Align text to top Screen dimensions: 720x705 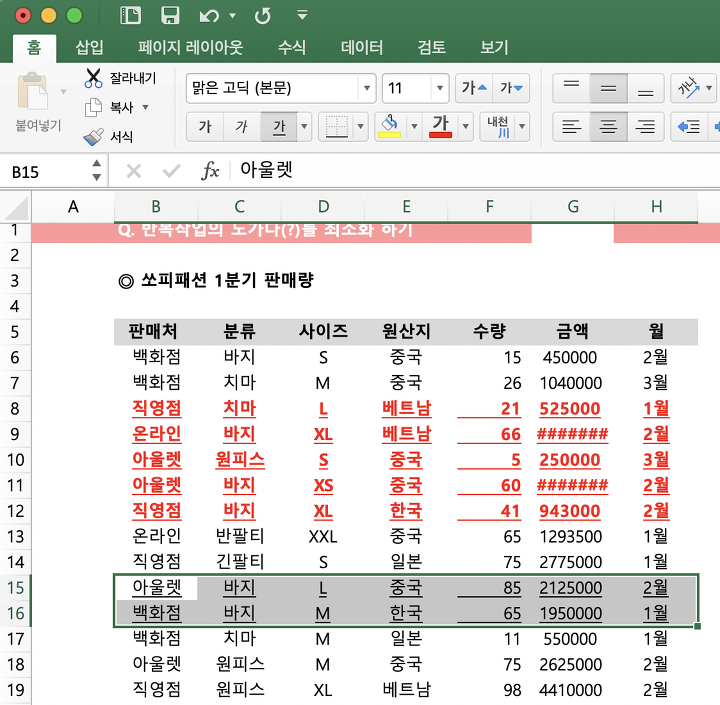pos(571,88)
